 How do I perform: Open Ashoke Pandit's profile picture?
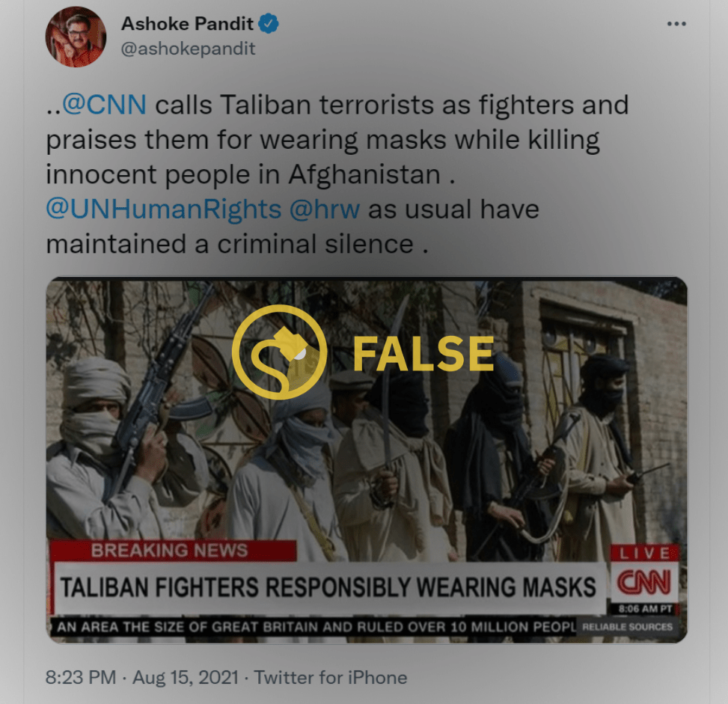[76, 37]
